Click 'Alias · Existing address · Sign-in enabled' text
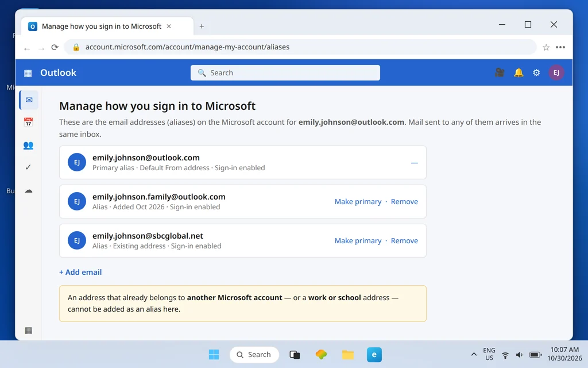 157,246
